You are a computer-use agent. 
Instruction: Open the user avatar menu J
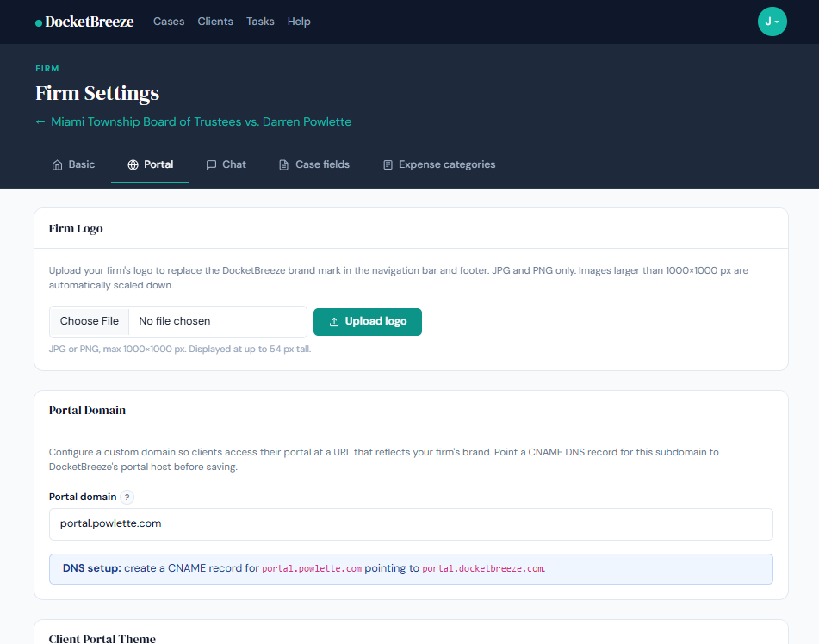772,22
